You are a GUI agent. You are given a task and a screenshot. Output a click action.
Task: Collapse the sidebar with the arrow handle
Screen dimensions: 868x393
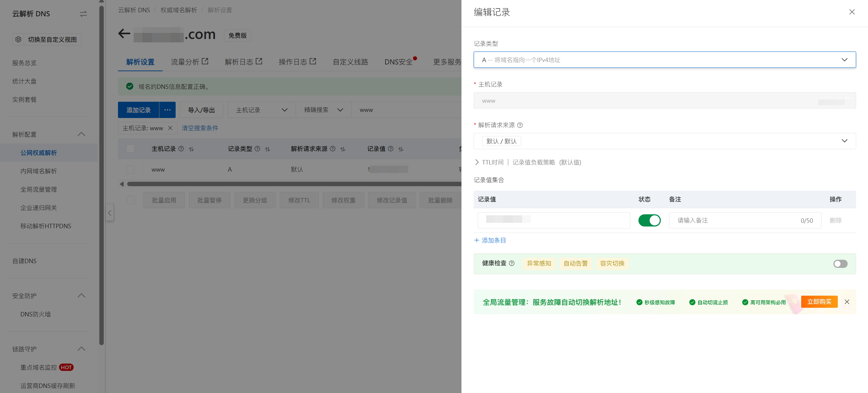pos(110,213)
